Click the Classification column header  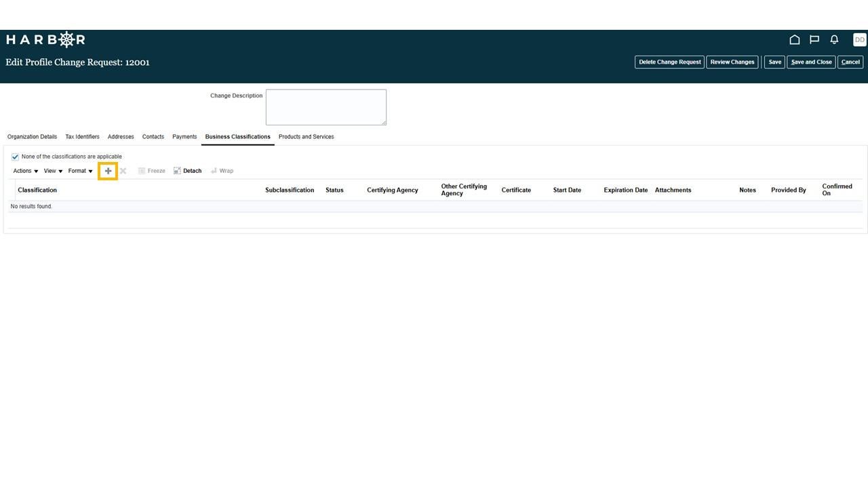[37, 190]
